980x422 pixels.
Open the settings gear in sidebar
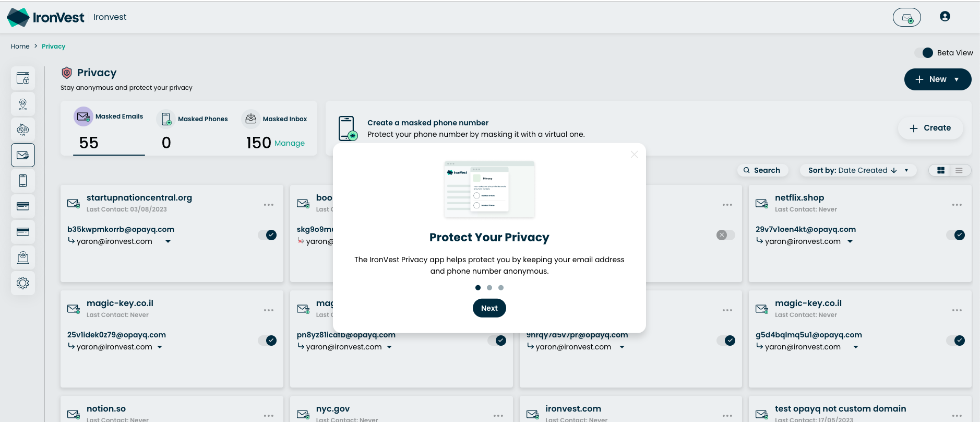[x=23, y=283]
